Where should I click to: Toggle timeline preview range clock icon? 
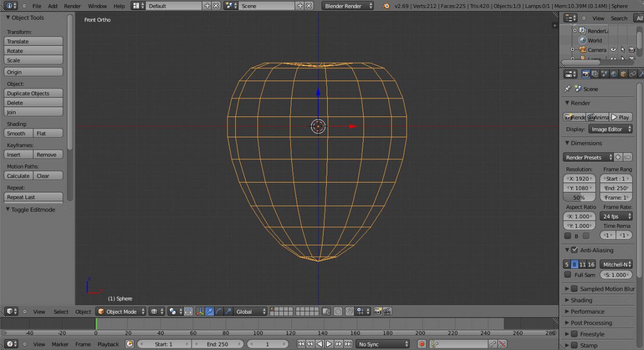click(x=130, y=344)
